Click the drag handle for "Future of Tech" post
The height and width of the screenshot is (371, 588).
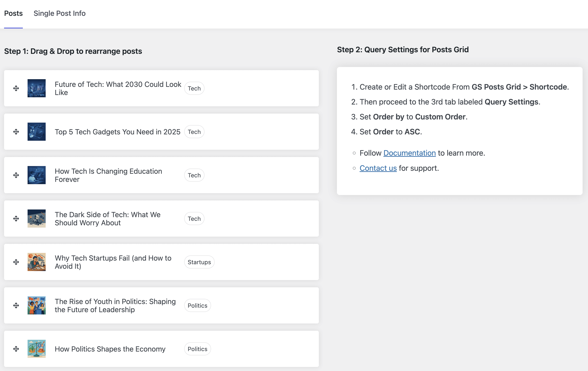point(16,88)
